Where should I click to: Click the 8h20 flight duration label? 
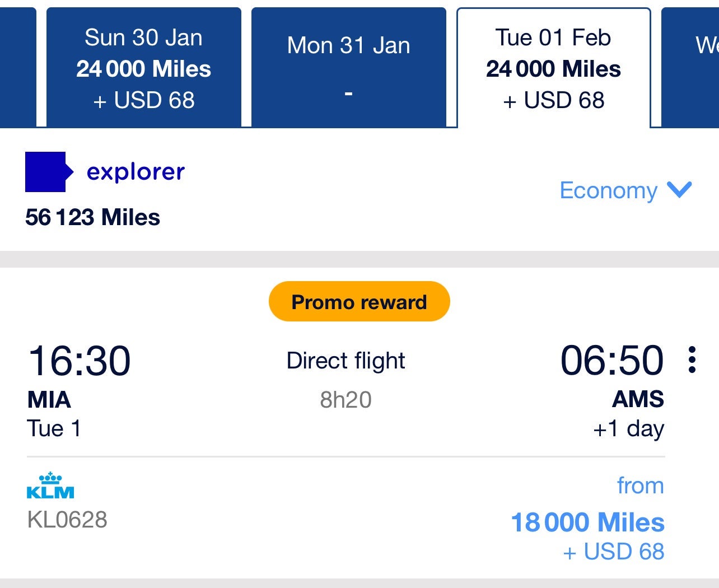(x=347, y=399)
